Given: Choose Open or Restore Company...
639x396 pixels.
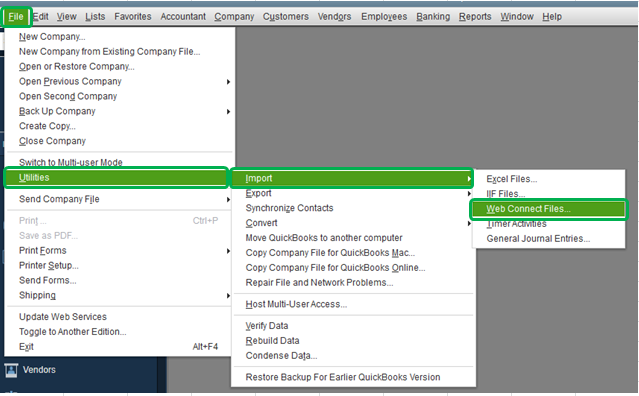Looking at the screenshot, I should coord(119,66).
